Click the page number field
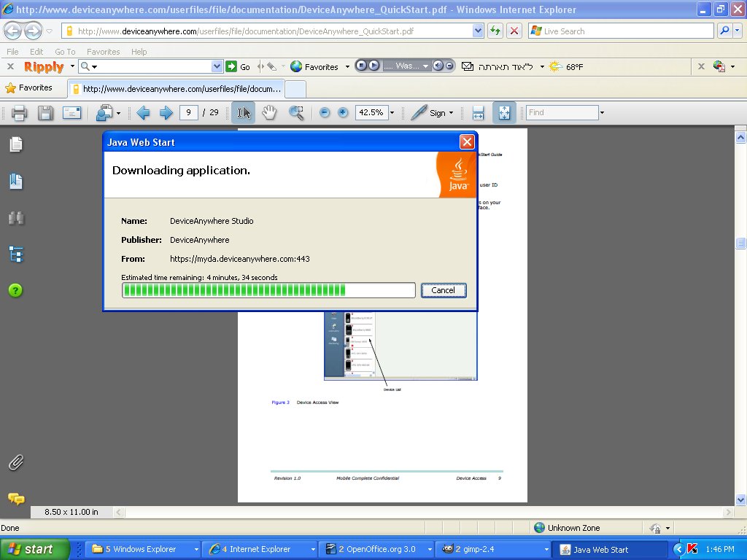747x560 pixels. pos(189,113)
